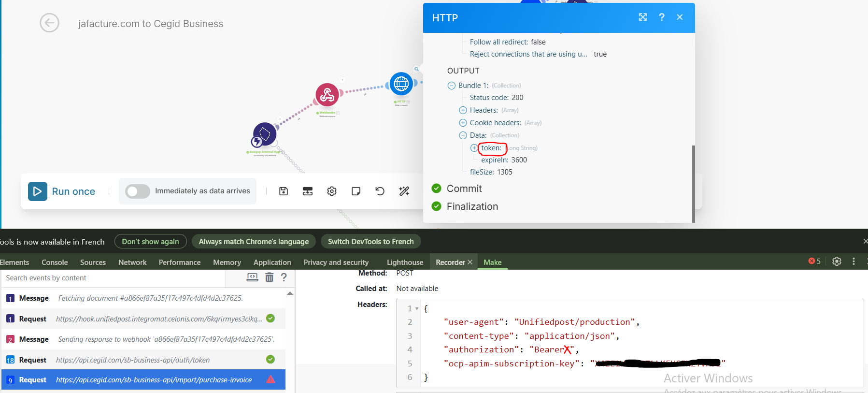868x393 pixels.
Task: Go back using the arrow beside scenario title
Action: pyautogui.click(x=49, y=23)
